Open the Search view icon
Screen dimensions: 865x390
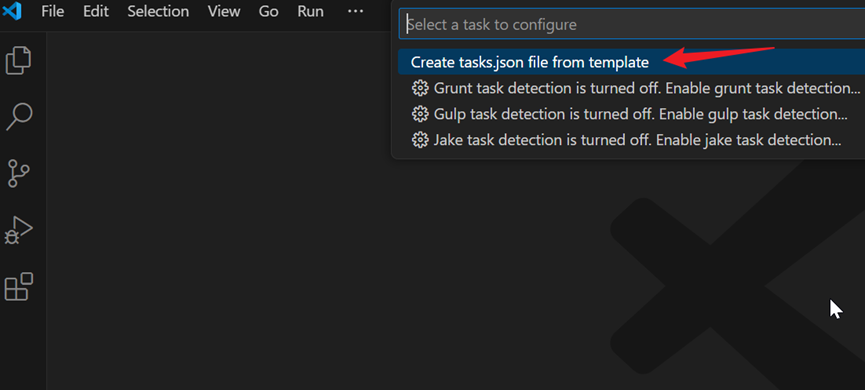tap(19, 117)
